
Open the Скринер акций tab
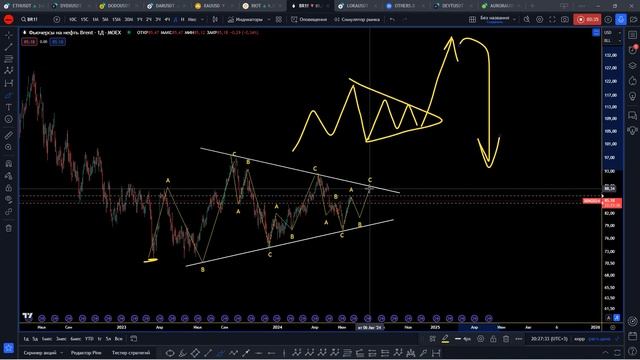click(x=40, y=353)
